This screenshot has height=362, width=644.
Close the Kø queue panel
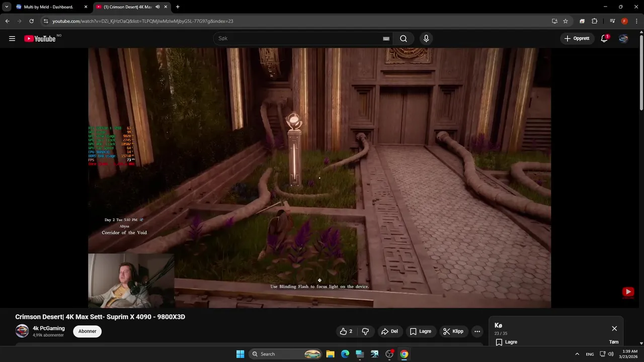click(614, 328)
